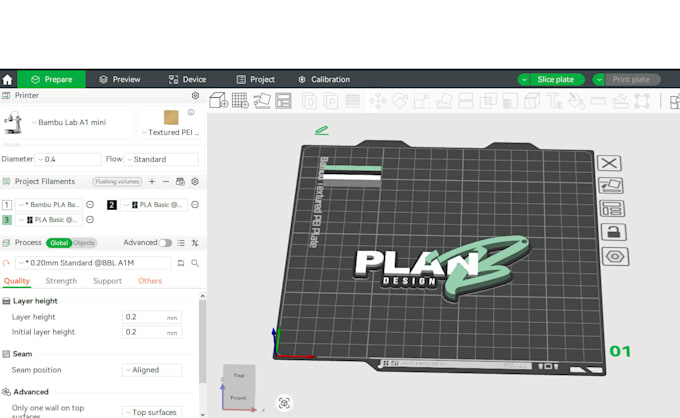
Task: Open the Others settings tab
Action: click(x=150, y=281)
